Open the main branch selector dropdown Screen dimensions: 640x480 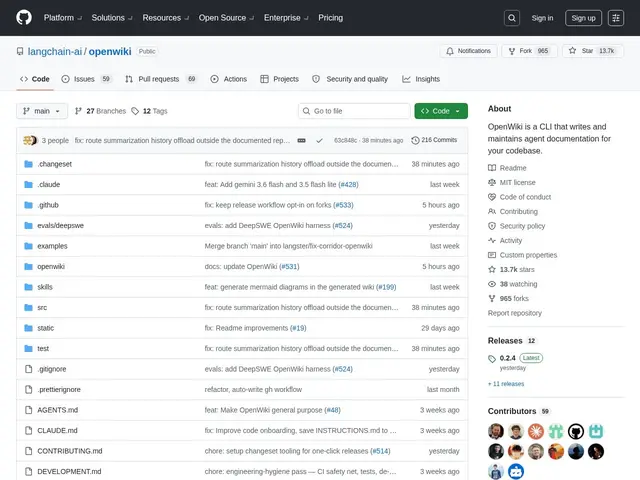(42, 111)
